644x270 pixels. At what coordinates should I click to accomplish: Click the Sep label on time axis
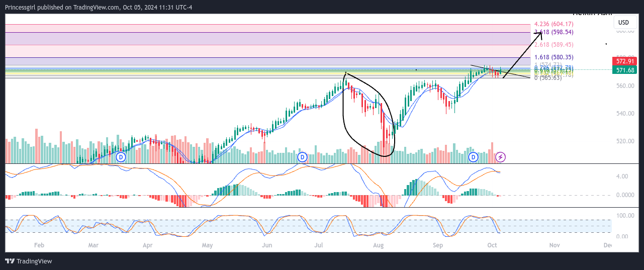pos(438,245)
